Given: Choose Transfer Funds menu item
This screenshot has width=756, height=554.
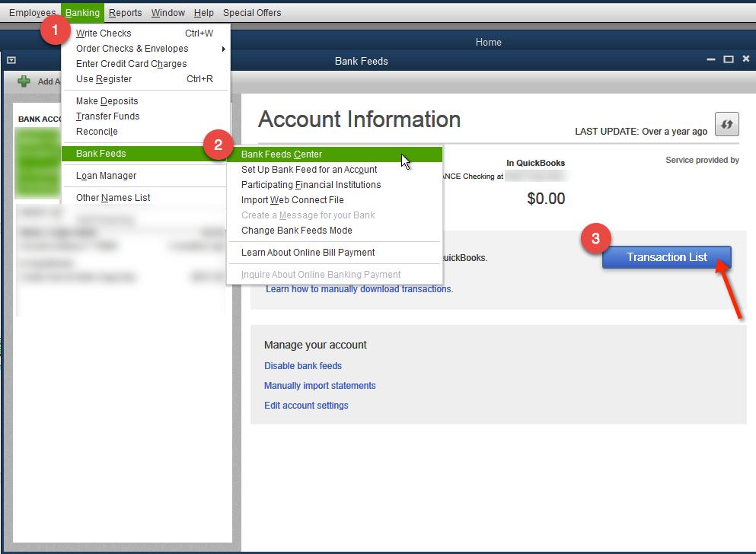Looking at the screenshot, I should (x=145, y=116).
